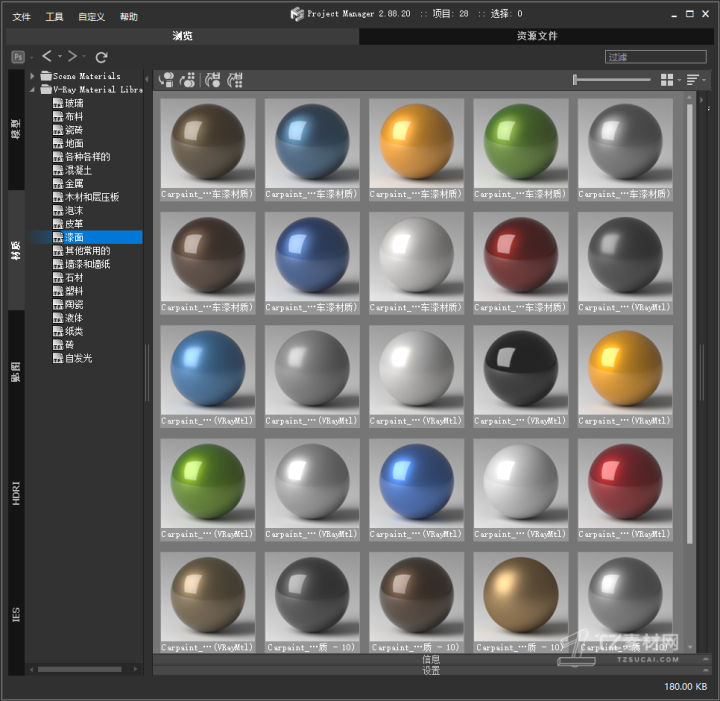Click the fourth material toolbar icon with grid
Image resolution: width=720 pixels, height=701 pixels.
pos(235,80)
